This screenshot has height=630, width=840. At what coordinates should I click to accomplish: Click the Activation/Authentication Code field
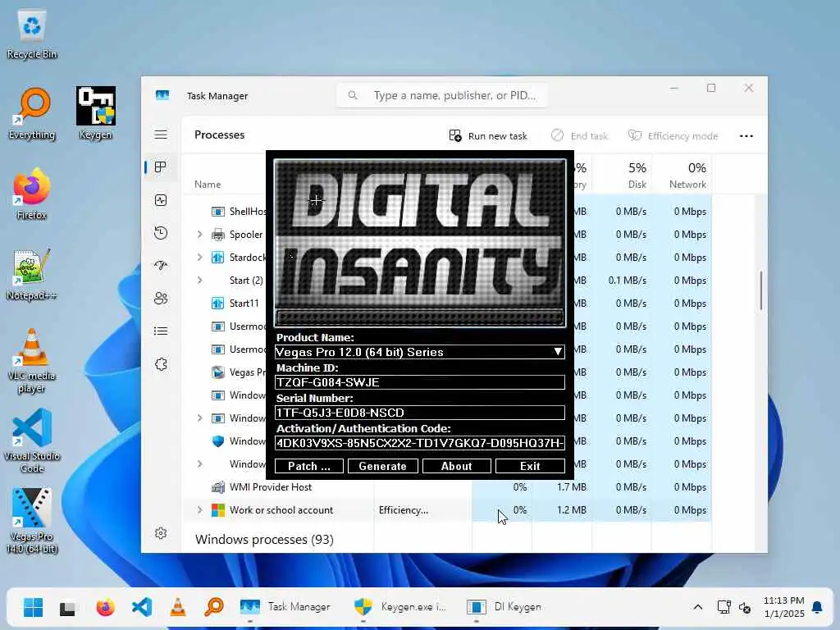(419, 443)
